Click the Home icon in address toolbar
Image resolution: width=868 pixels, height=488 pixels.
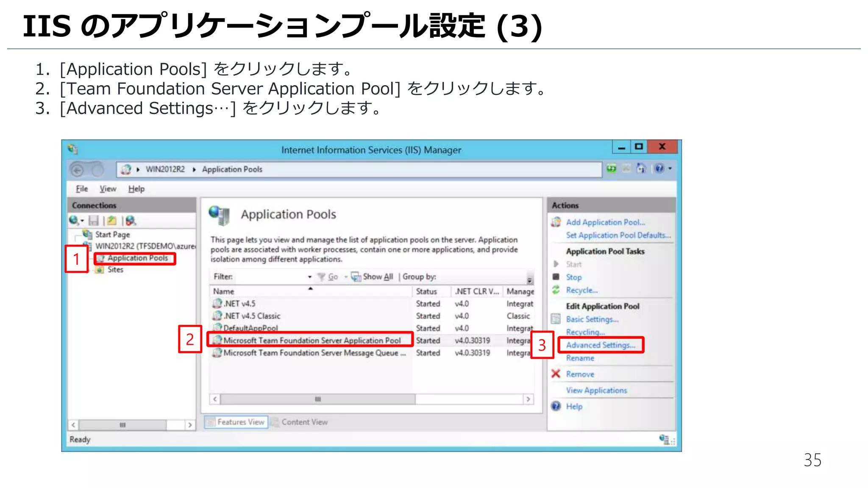641,169
